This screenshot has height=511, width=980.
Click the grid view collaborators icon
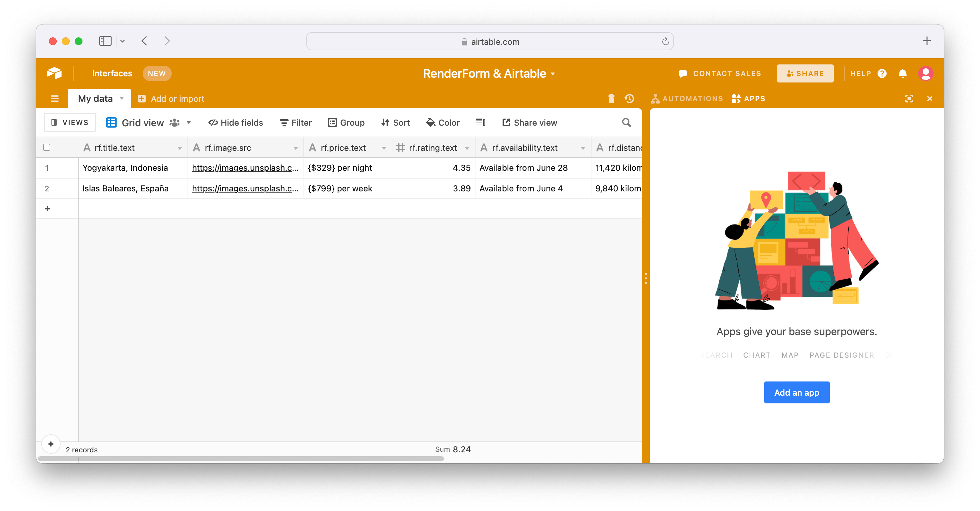coord(175,122)
